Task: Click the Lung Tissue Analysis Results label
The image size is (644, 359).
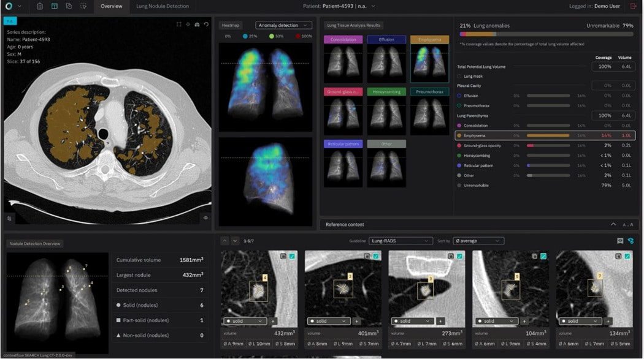Action: coord(353,26)
